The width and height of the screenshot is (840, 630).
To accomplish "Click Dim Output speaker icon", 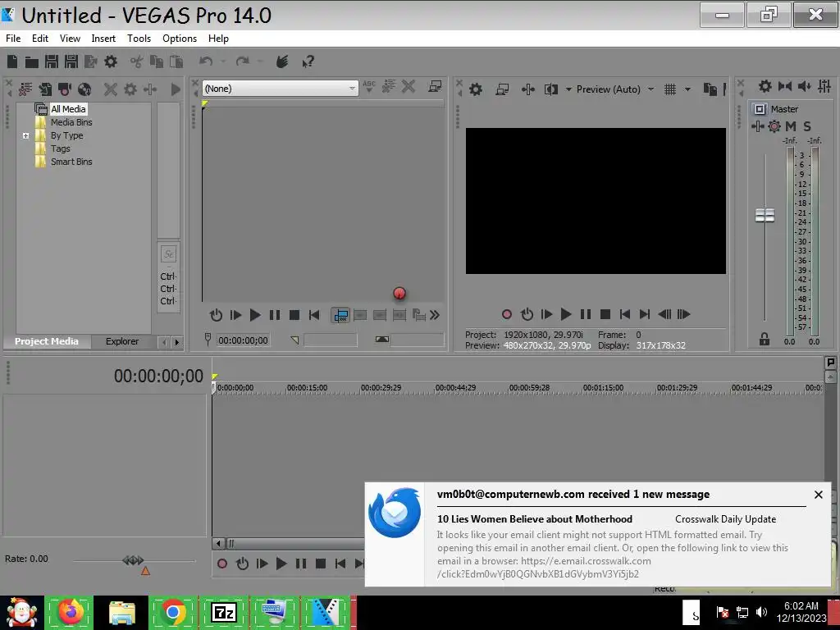I will (x=805, y=86).
